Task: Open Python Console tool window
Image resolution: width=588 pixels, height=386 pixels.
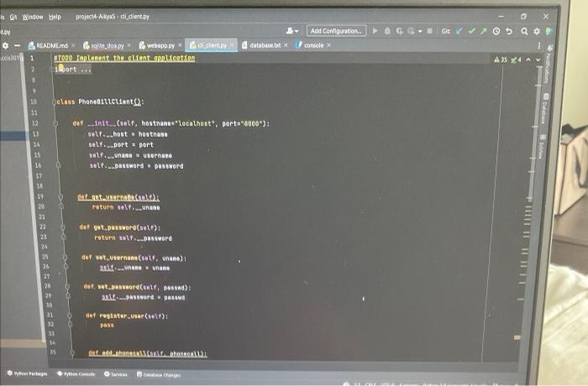Action: (x=76, y=373)
